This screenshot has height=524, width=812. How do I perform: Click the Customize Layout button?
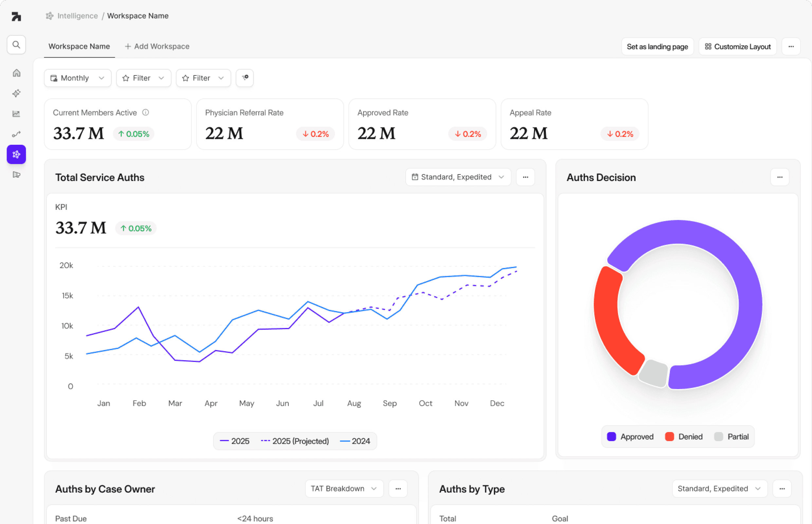click(x=737, y=47)
